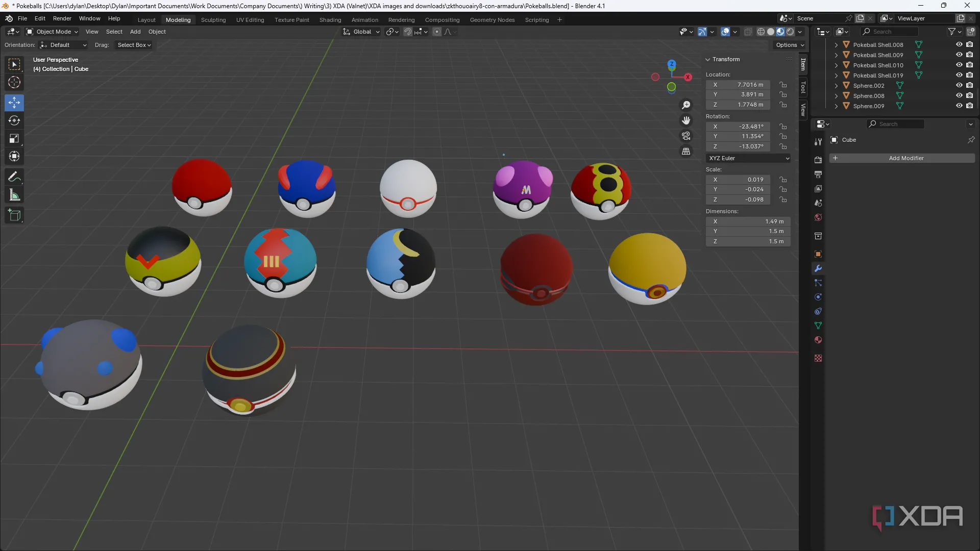Toggle the camera view icon

click(686, 136)
